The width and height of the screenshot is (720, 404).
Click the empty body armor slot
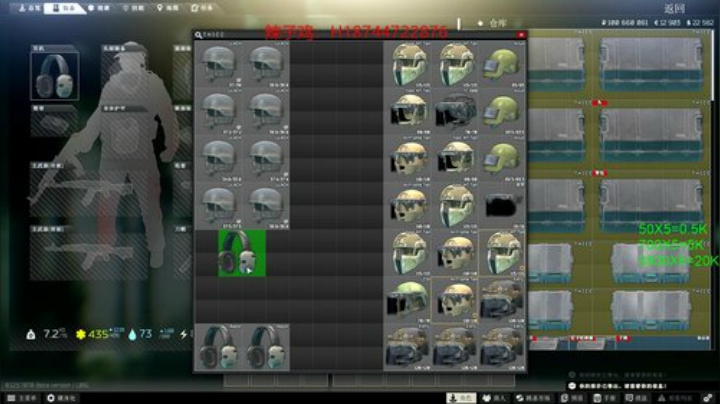pyautogui.click(x=125, y=135)
